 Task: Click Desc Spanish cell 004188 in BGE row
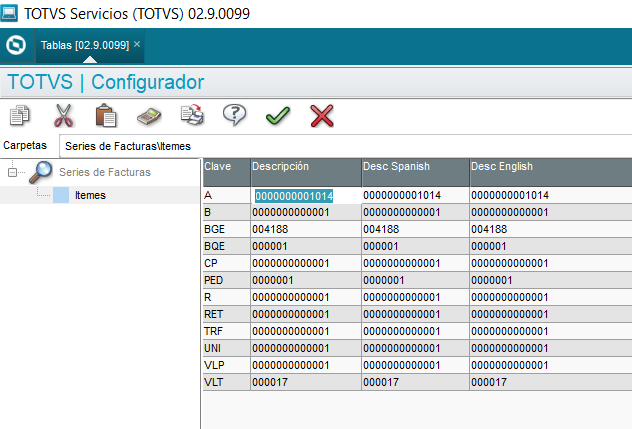click(x=416, y=229)
